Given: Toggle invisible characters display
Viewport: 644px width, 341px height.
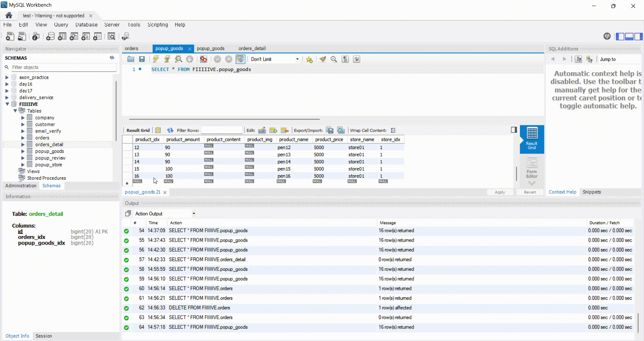Looking at the screenshot, I should click(345, 59).
